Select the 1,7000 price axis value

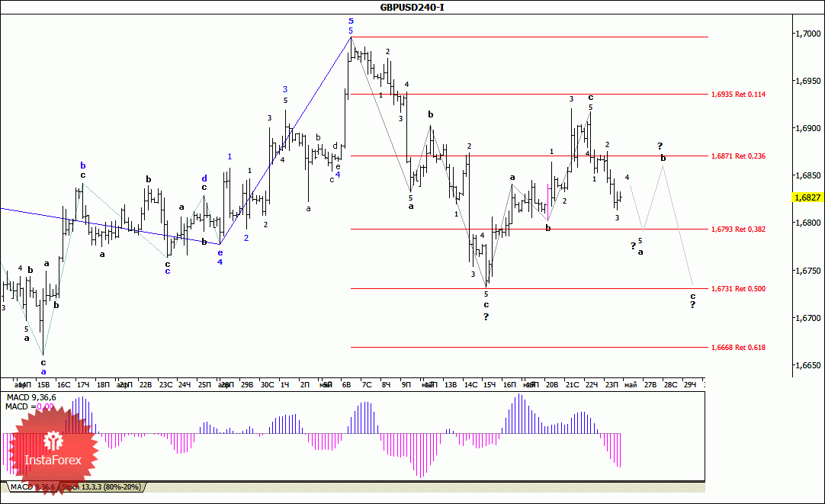point(807,33)
